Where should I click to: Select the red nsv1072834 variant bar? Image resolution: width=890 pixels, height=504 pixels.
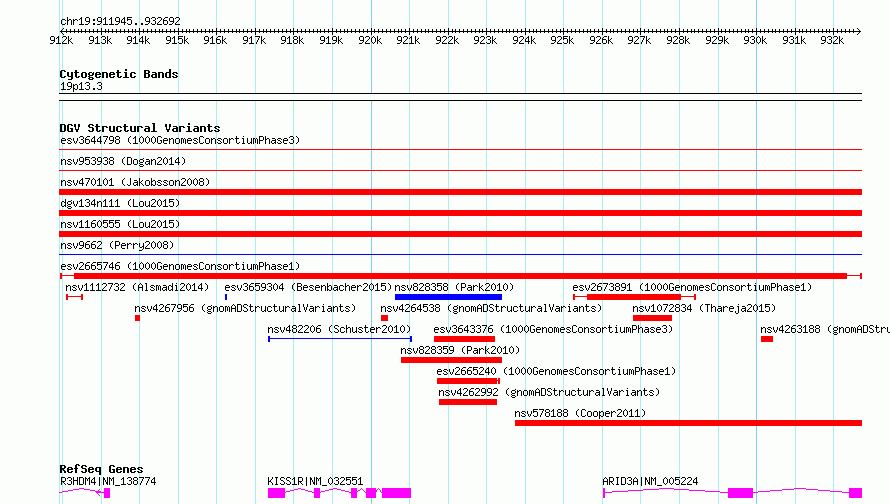click(652, 318)
